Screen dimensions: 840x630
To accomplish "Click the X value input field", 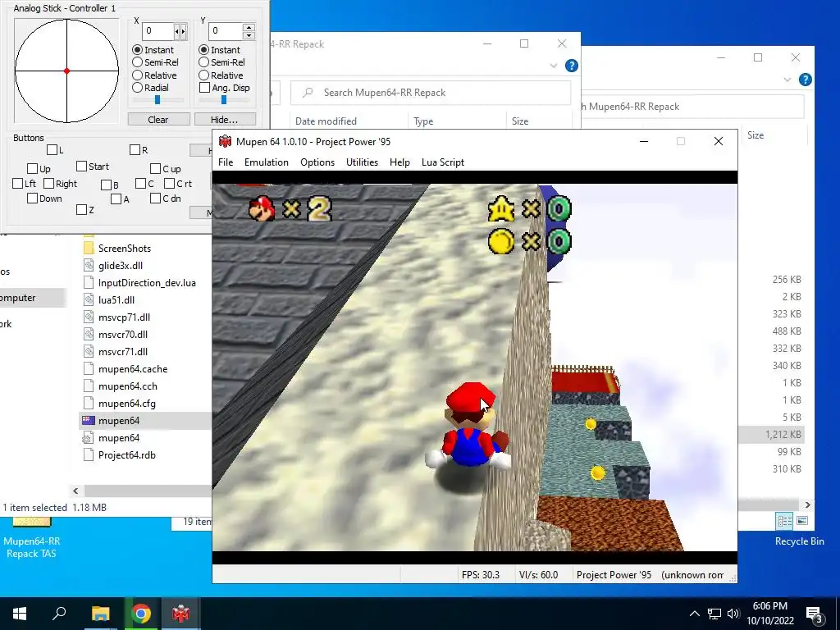I will click(158, 31).
